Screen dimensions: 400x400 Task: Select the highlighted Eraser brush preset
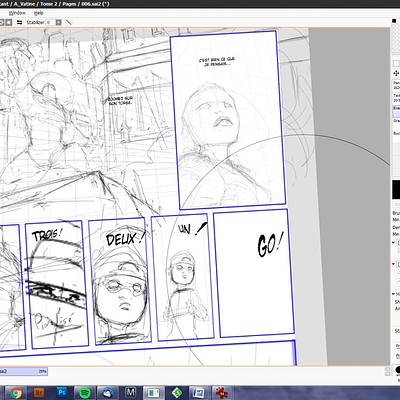[x=396, y=111]
